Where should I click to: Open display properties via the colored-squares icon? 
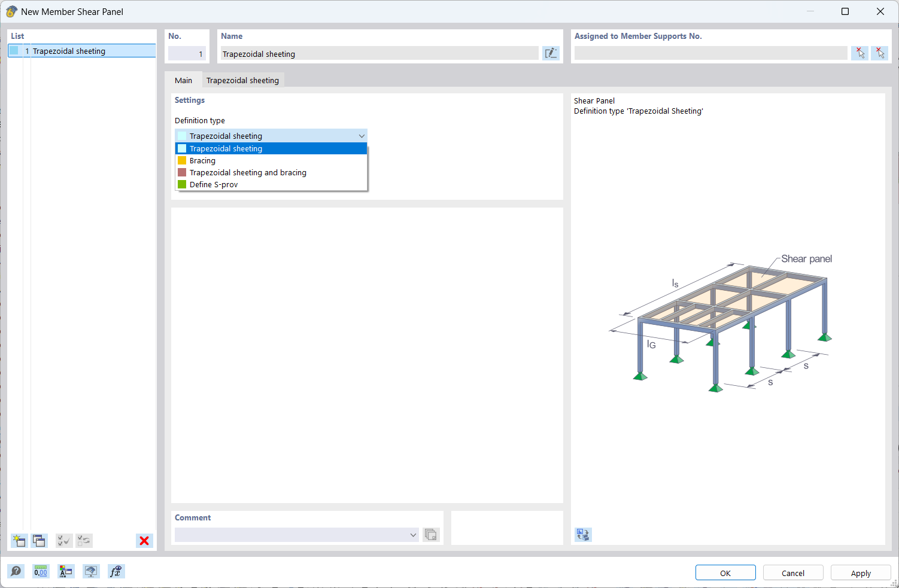pos(66,571)
